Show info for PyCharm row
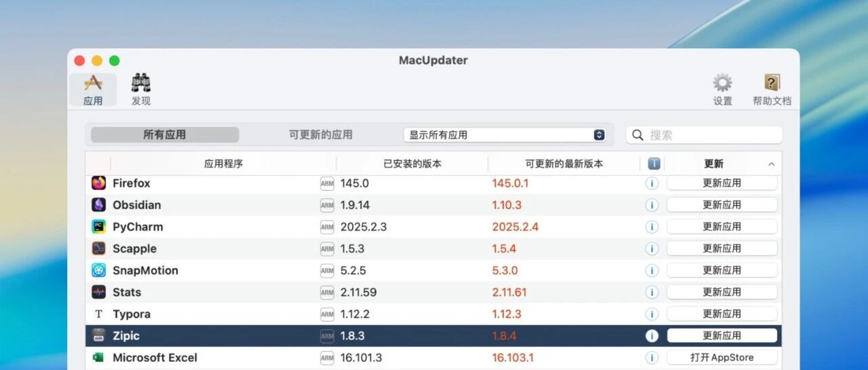This screenshot has width=868, height=370. (x=652, y=227)
